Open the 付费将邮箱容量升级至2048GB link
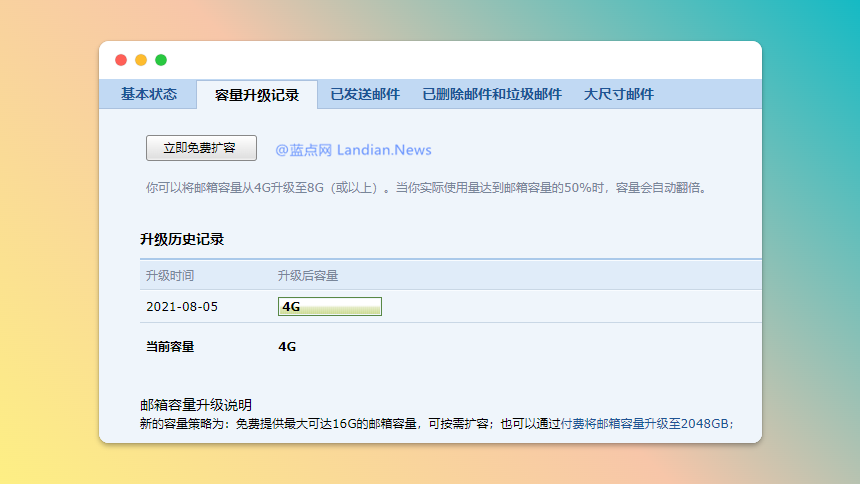Viewport: 860px width, 484px height. tap(657, 423)
